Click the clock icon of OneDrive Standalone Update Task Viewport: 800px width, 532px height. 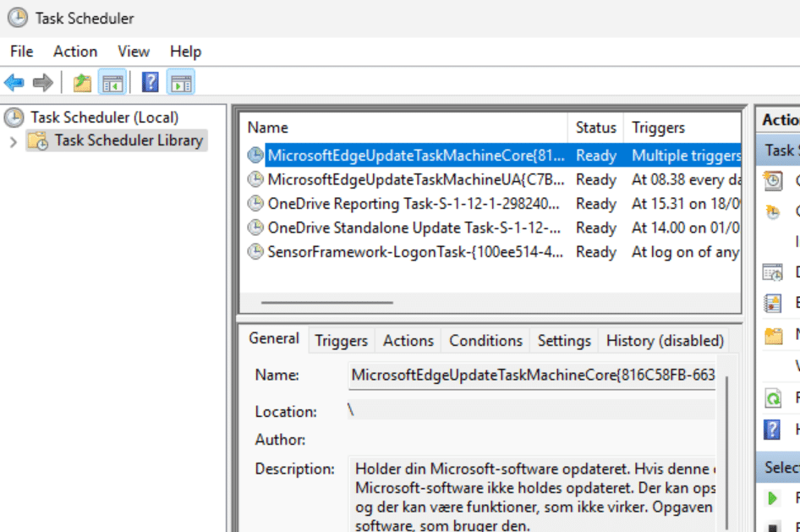coord(255,227)
